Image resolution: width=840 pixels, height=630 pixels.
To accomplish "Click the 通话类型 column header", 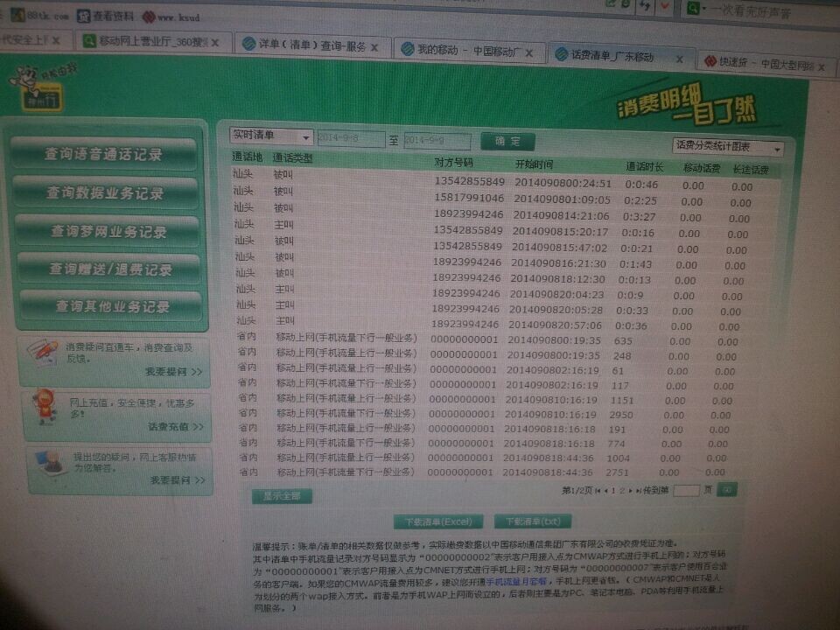I will [292, 158].
